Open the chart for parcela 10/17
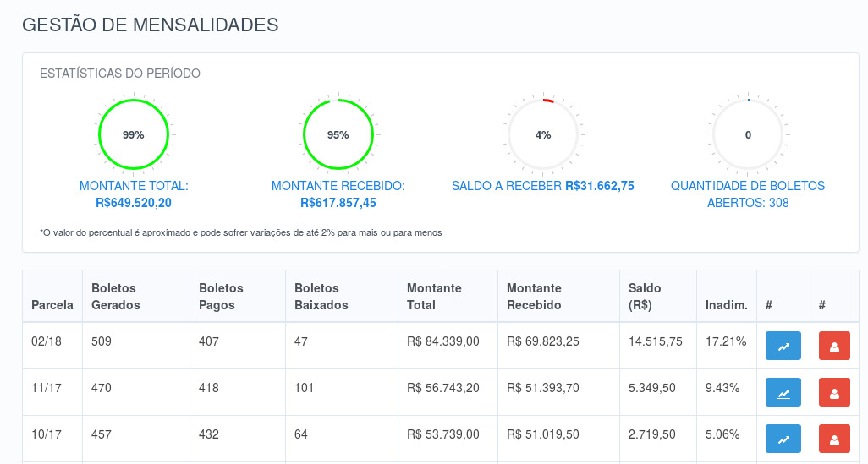The width and height of the screenshot is (868, 464). tap(783, 439)
